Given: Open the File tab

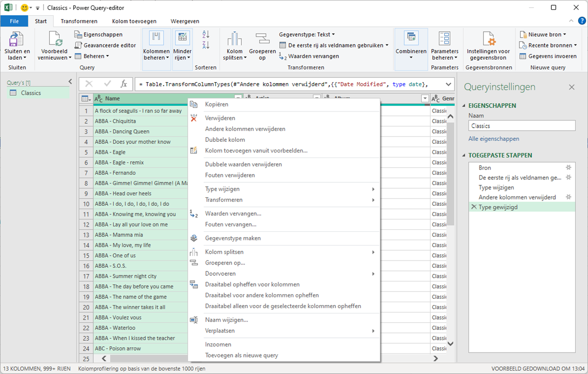Looking at the screenshot, I should tap(14, 21).
